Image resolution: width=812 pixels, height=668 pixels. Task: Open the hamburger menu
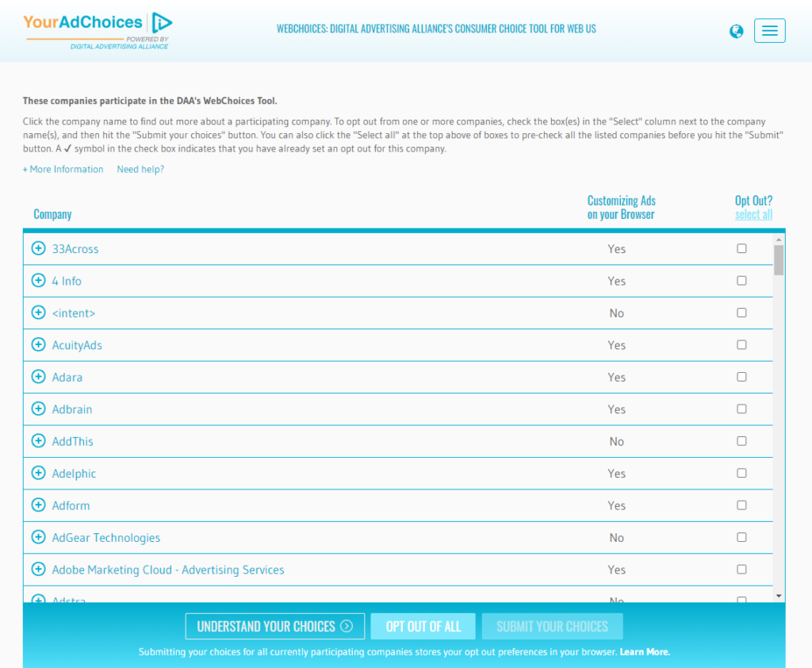click(x=769, y=31)
